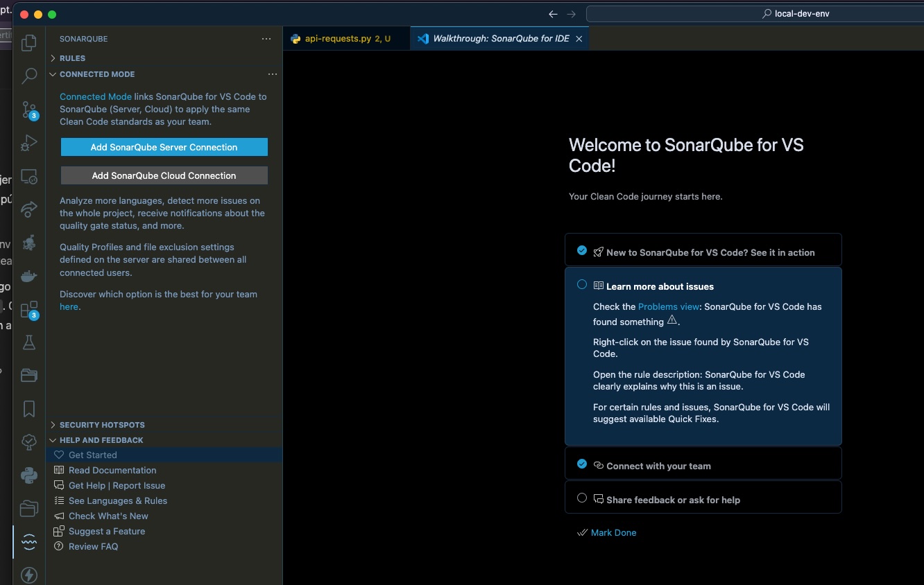
Task: Open Review FAQ item
Action: [164, 547]
